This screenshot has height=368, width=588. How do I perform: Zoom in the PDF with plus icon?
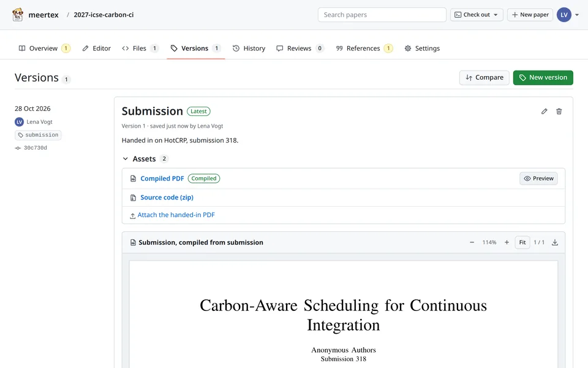click(507, 242)
